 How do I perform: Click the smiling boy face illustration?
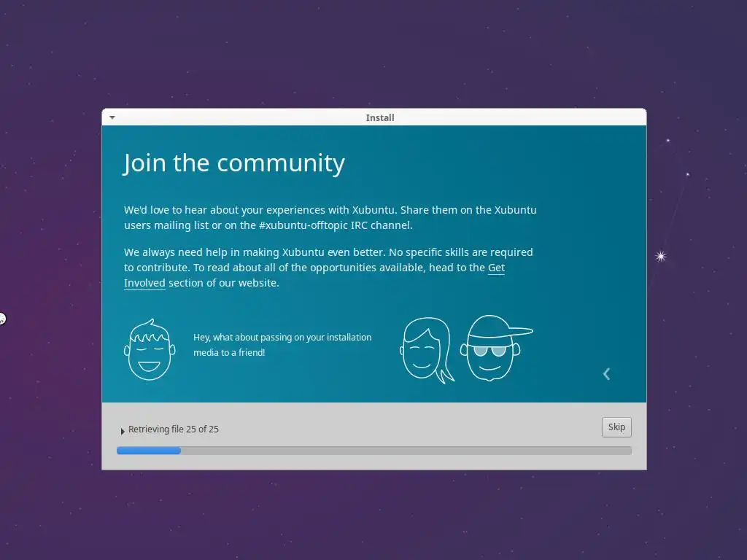click(x=150, y=349)
